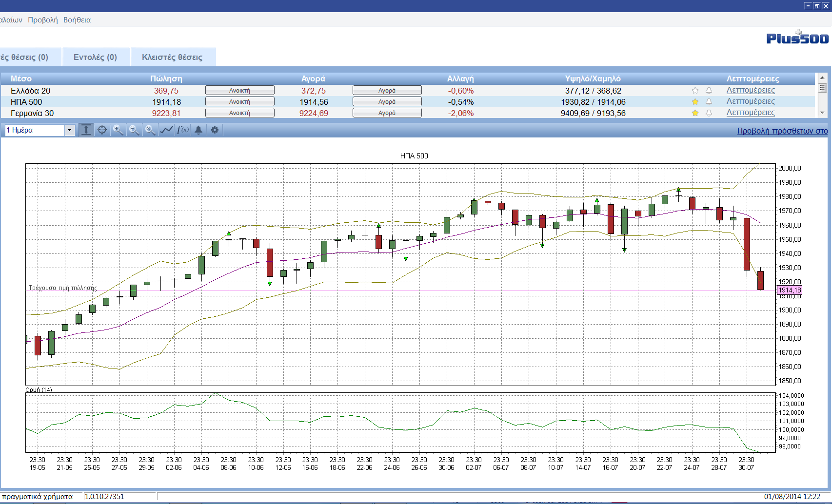Switch to the Κλειστές θέσεις tab

coord(172,57)
